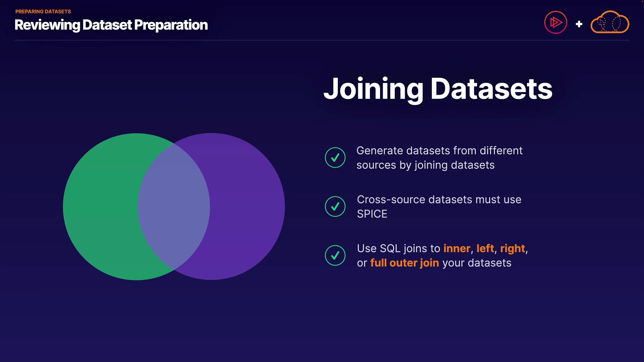Select the green circle of the Venn diagram
Image resolution: width=644 pixels, height=362 pixels.
[x=101, y=206]
